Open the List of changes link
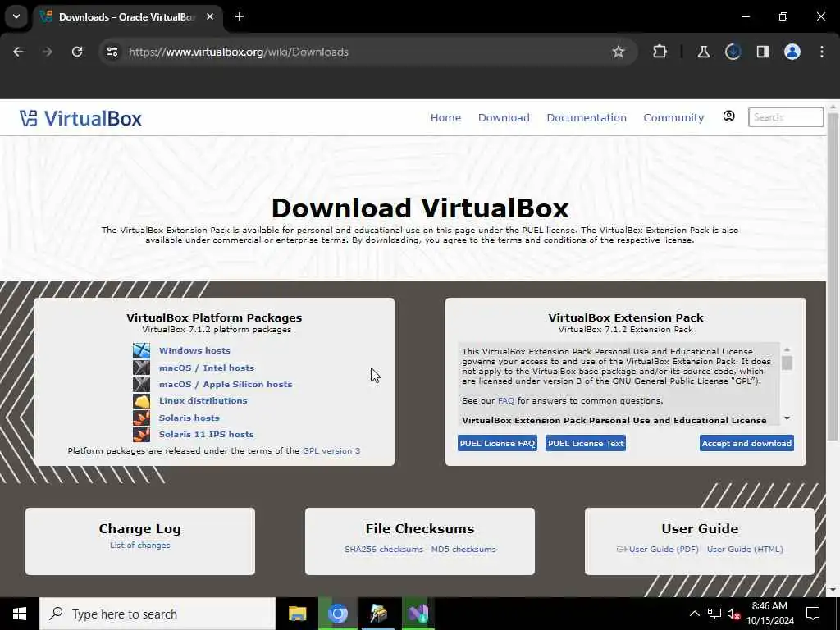The height and width of the screenshot is (630, 840). coord(139,545)
